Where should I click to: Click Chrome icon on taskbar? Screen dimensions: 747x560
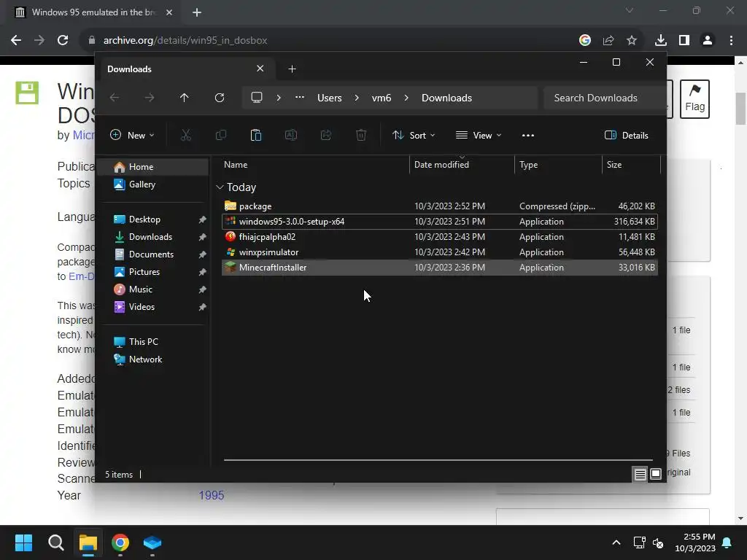(120, 542)
